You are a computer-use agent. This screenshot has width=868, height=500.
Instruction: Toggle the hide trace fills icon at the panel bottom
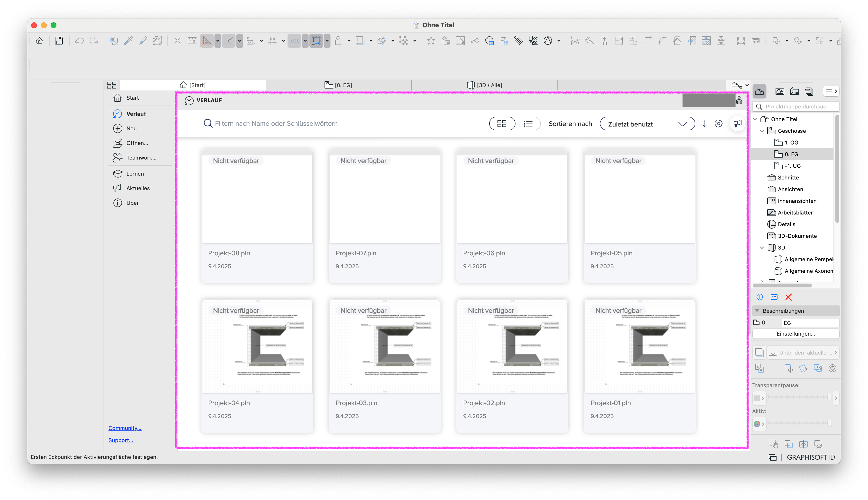click(818, 444)
